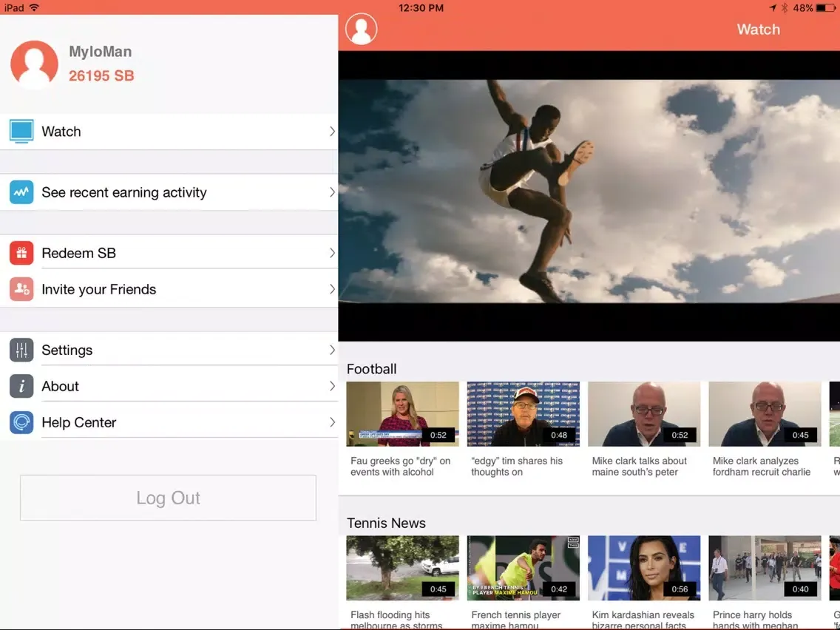Click the Fau greeks go dry caption
The width and height of the screenshot is (840, 630).
400,466
